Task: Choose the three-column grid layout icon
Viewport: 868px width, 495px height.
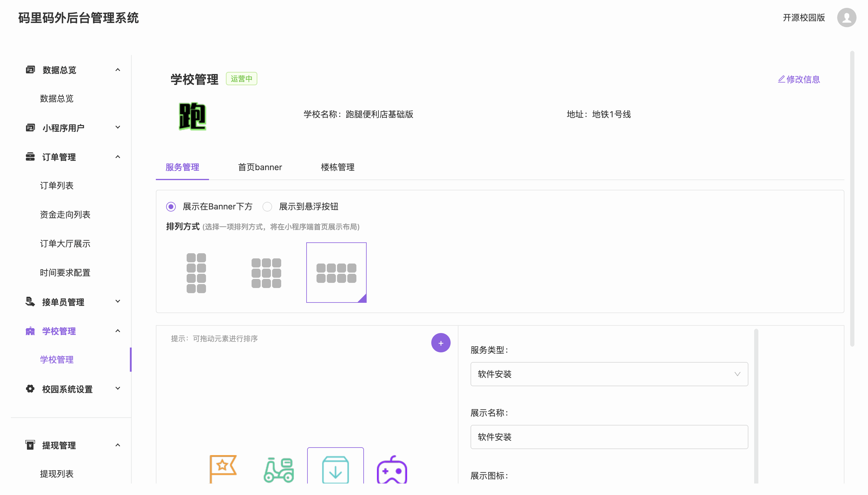Action: (x=266, y=273)
